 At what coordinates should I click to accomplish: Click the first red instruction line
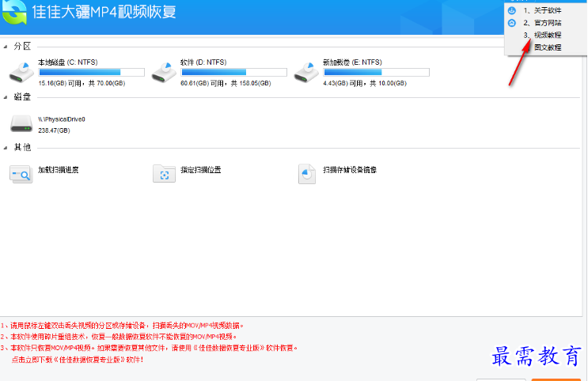[122, 326]
